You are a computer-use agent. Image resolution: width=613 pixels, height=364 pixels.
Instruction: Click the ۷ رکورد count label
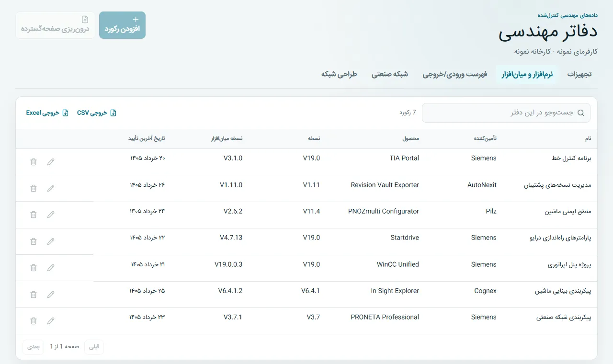(x=408, y=113)
